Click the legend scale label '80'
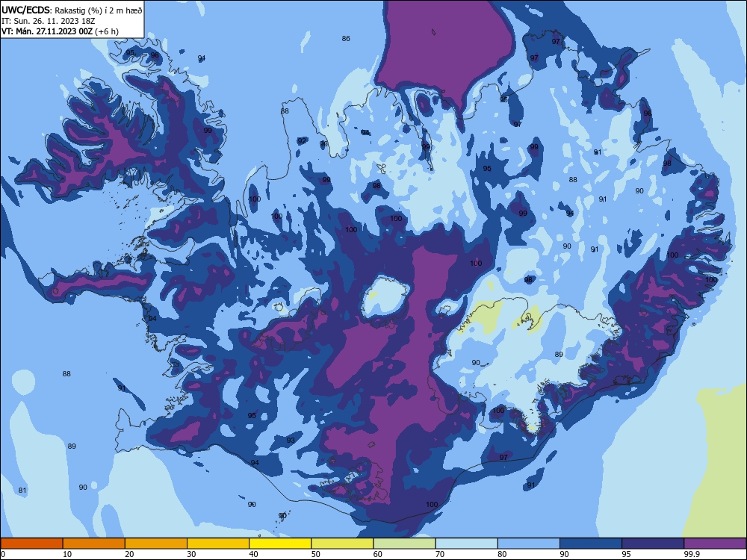 [502, 554]
